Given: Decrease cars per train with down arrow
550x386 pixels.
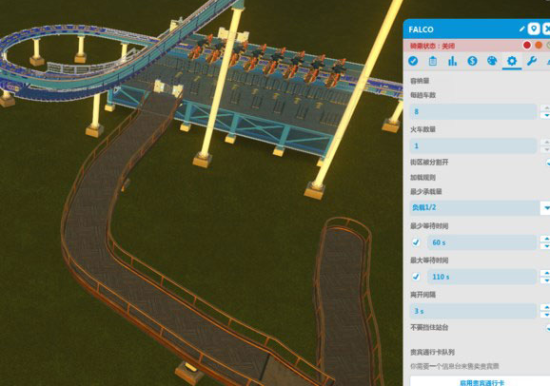Looking at the screenshot, I should point(546,115).
